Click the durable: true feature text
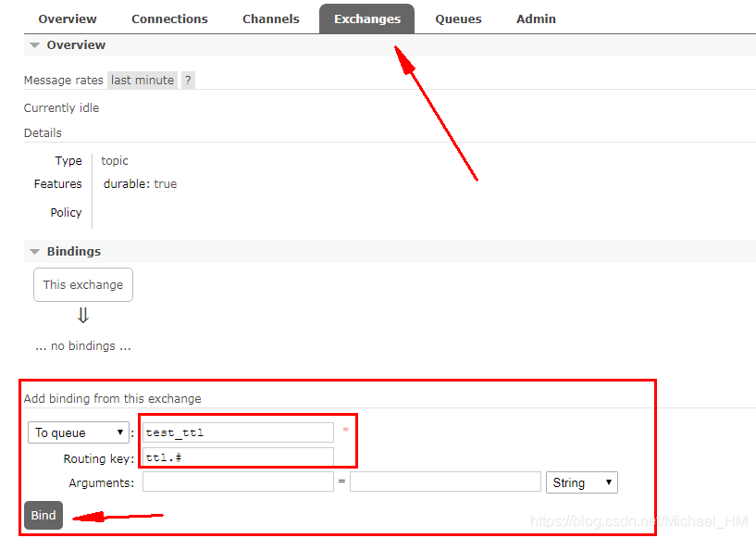The image size is (756, 538). tap(140, 184)
